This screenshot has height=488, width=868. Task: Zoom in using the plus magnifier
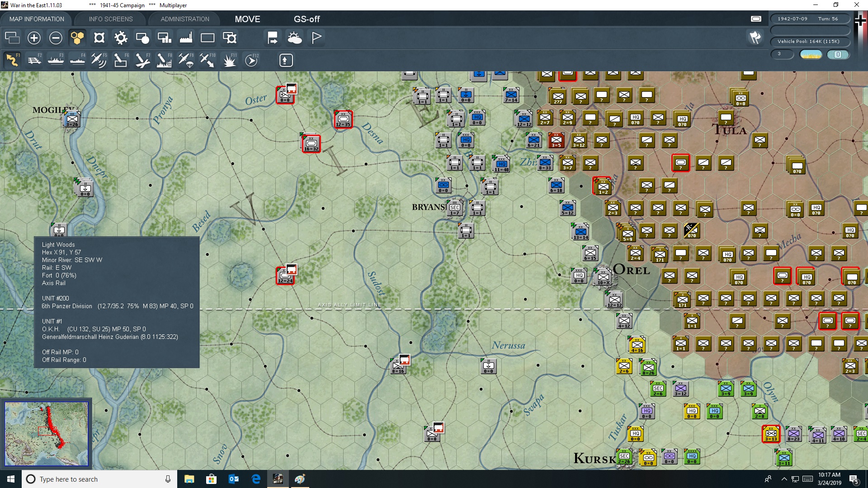pyautogui.click(x=34, y=38)
